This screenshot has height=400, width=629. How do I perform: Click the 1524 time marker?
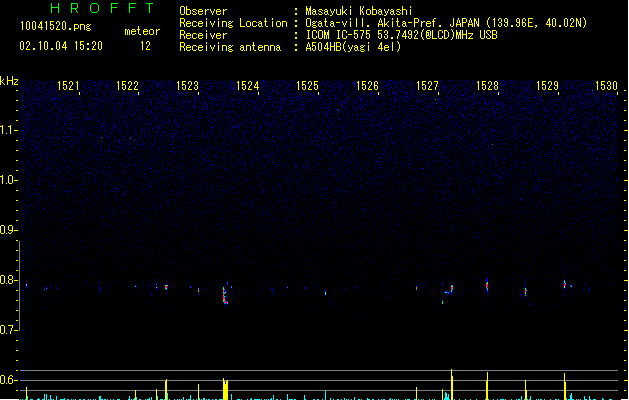[248, 86]
